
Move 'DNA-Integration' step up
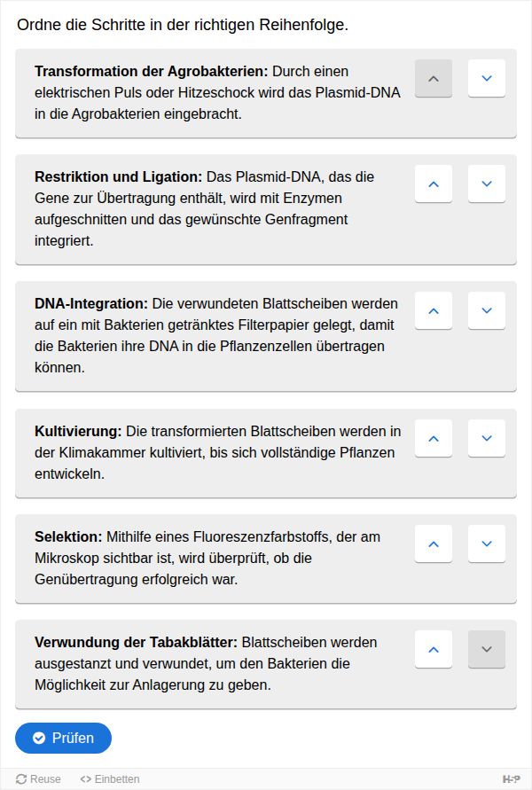[434, 311]
